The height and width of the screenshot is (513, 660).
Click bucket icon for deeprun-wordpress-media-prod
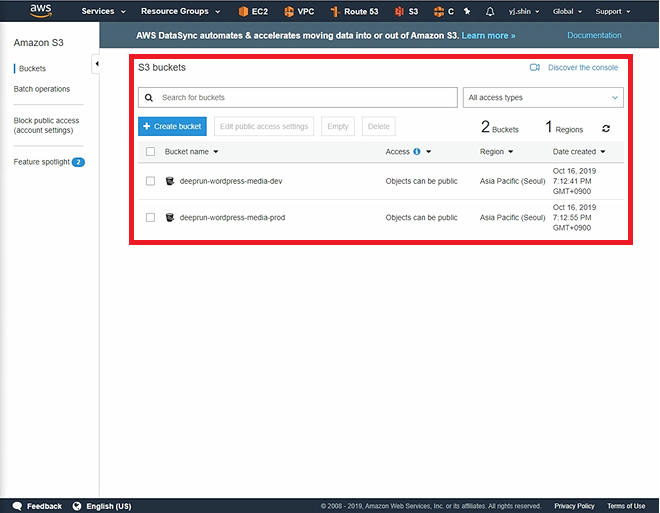click(x=170, y=217)
